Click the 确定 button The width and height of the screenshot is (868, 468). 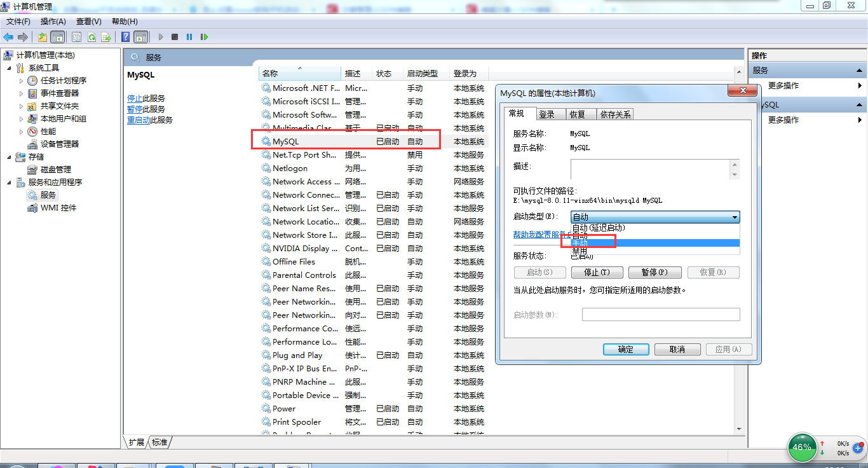[626, 349]
